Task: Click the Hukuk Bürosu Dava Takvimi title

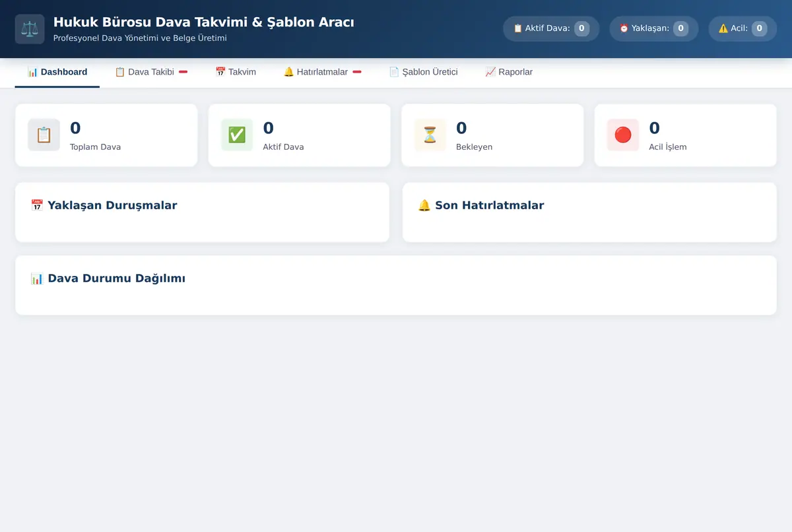Action: [203, 22]
